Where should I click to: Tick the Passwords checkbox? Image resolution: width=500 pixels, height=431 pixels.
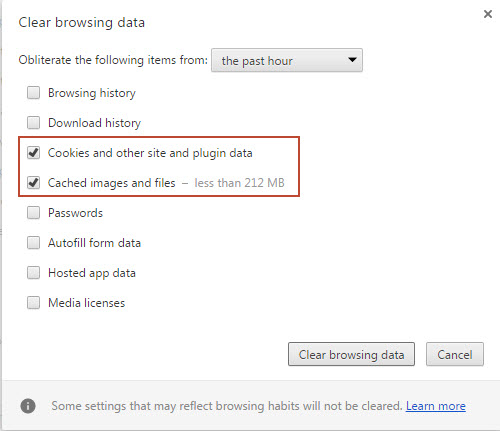coord(33,213)
